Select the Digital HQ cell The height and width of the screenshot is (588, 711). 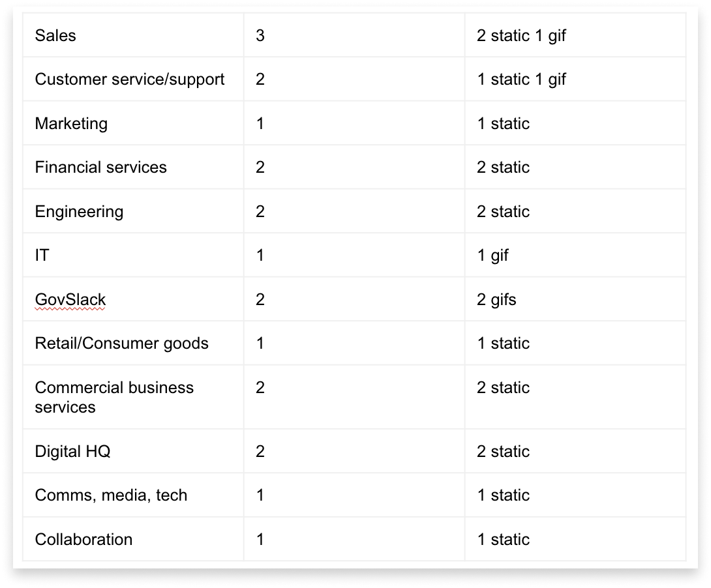coord(72,451)
